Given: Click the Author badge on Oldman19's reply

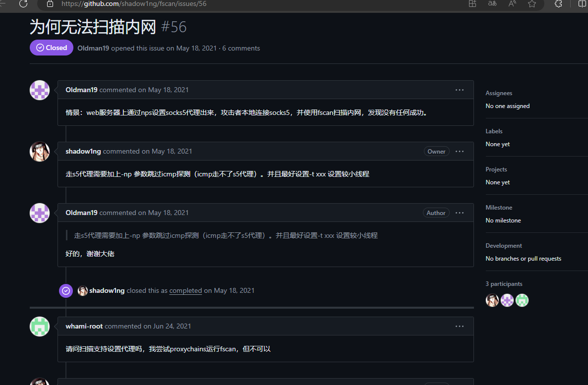Looking at the screenshot, I should [436, 213].
